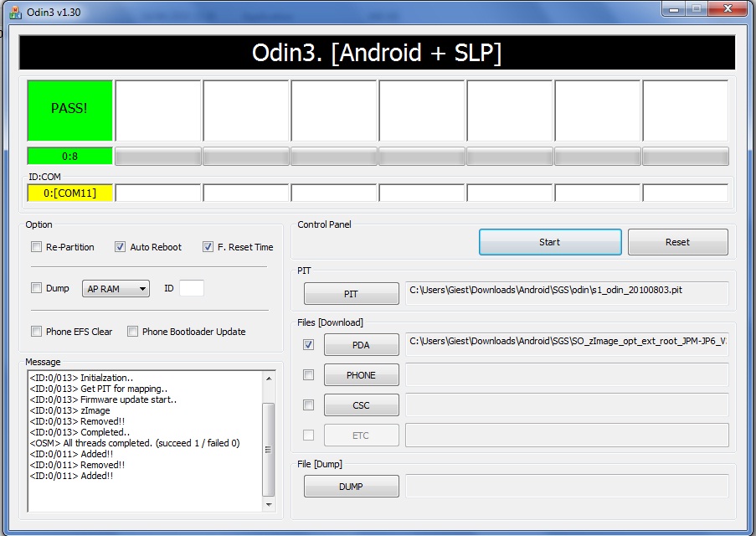
Task: Browse for a PIT file
Action: [352, 293]
